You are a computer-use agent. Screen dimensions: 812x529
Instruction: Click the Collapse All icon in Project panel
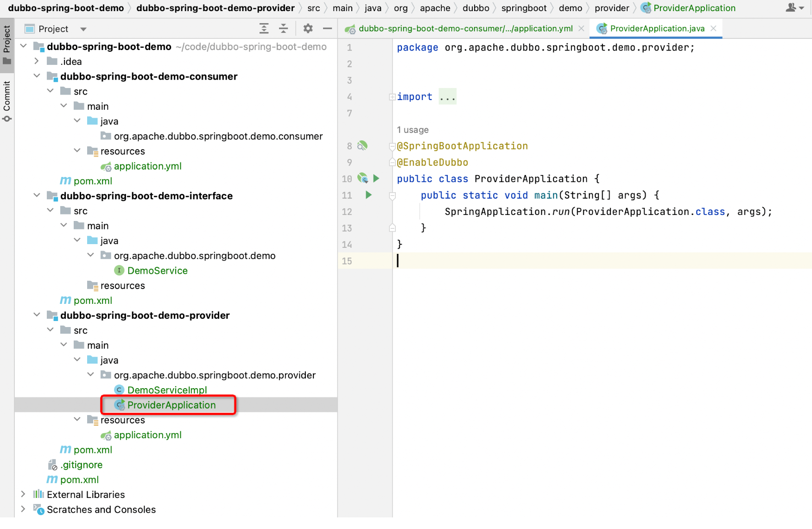[x=283, y=29]
